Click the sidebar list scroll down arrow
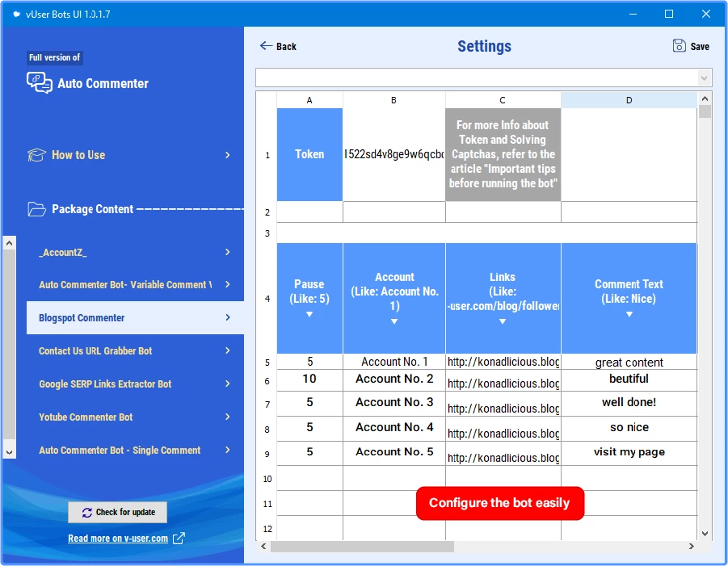The image size is (728, 566). tap(9, 452)
